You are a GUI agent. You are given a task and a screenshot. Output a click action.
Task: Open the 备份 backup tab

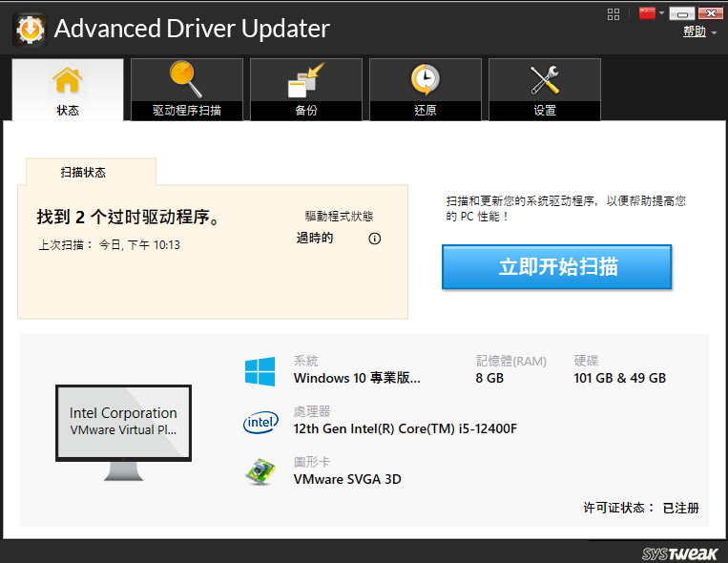[306, 89]
